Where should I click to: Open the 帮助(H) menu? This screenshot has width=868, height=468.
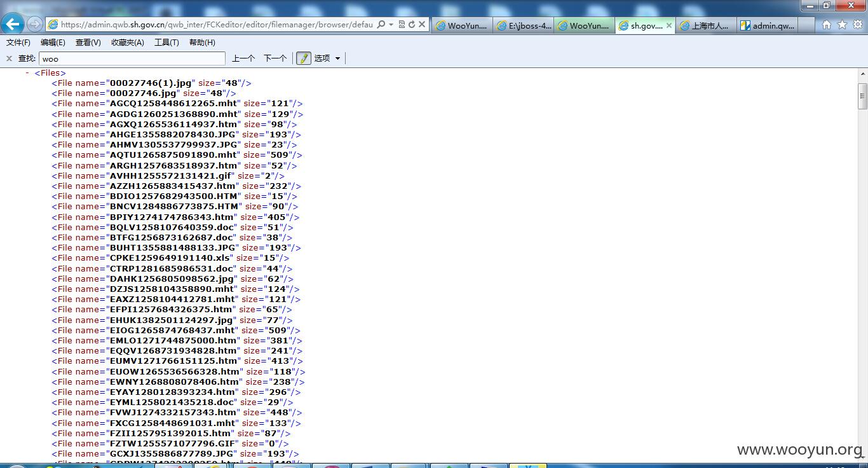tap(202, 43)
